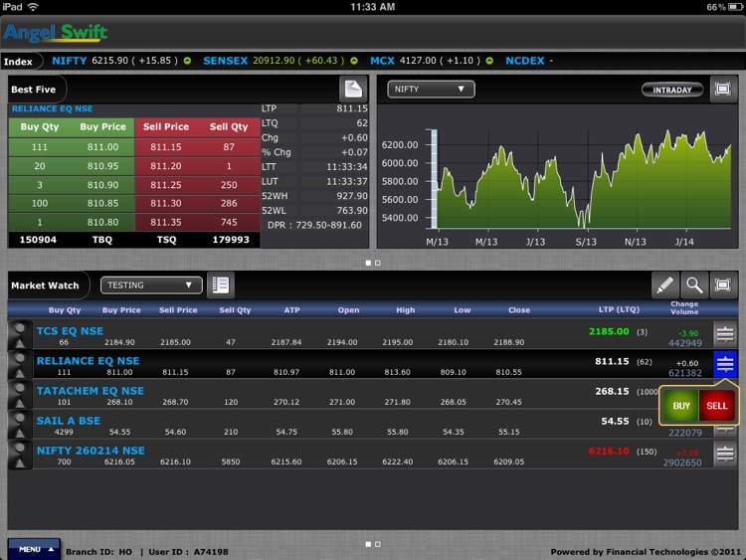This screenshot has width=746, height=560.
Task: Tap best buy price 811.00 in Best Five
Action: pyautogui.click(x=102, y=147)
